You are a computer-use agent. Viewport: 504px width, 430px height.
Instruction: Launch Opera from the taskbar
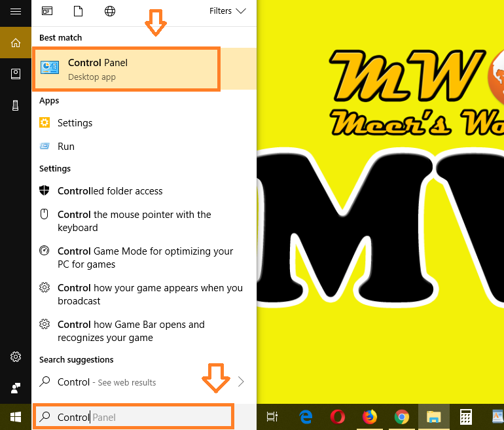point(338,417)
